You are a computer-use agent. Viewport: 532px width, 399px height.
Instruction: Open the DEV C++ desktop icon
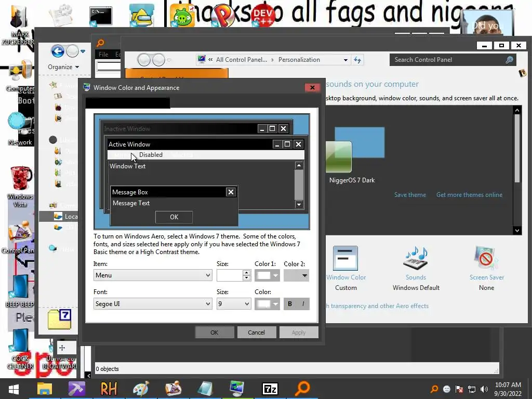[263, 16]
